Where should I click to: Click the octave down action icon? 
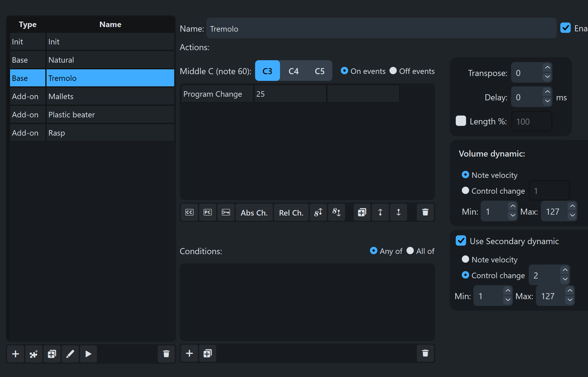click(x=337, y=212)
